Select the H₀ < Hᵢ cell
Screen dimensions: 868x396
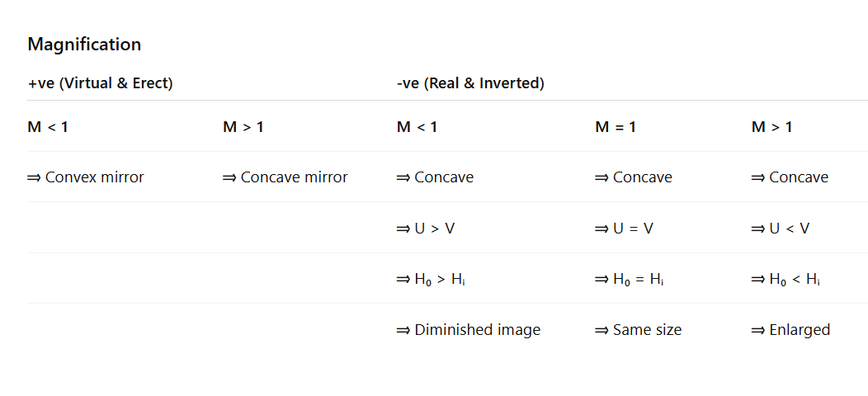(785, 280)
